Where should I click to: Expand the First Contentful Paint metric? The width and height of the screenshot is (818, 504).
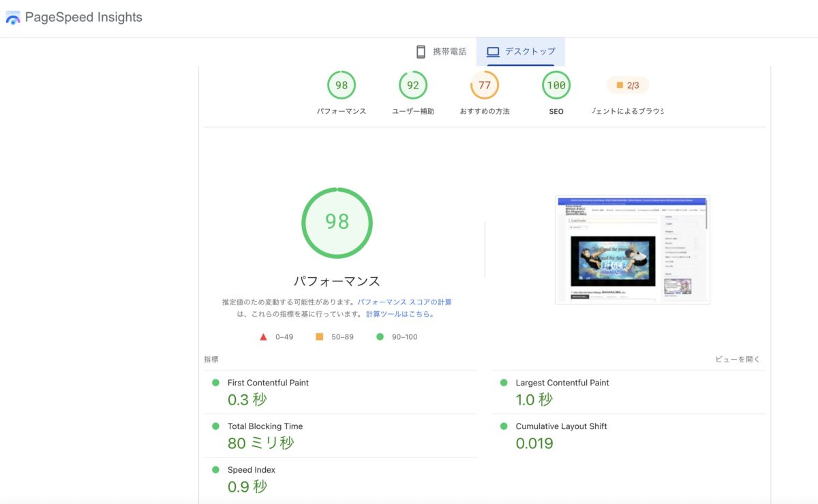coord(340,392)
